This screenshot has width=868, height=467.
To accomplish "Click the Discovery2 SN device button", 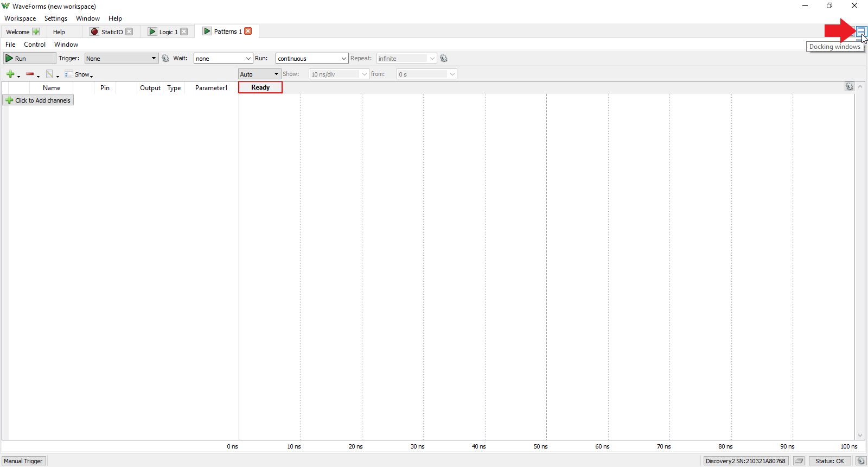I will click(x=745, y=461).
